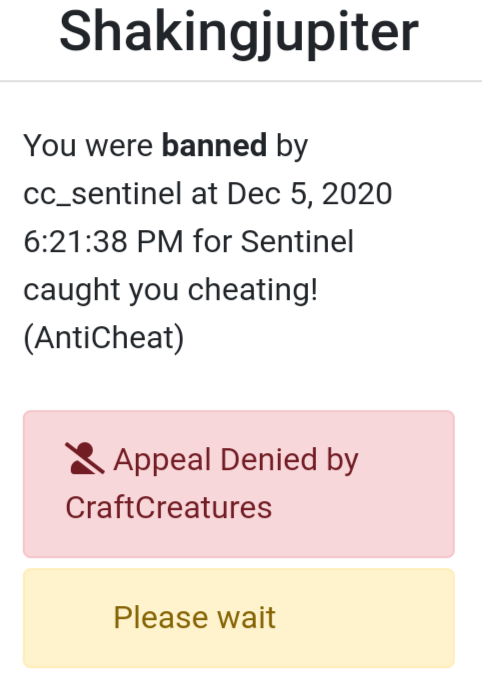The width and height of the screenshot is (482, 682).
Task: Click the (AntiCheat) label
Action: coord(104,338)
